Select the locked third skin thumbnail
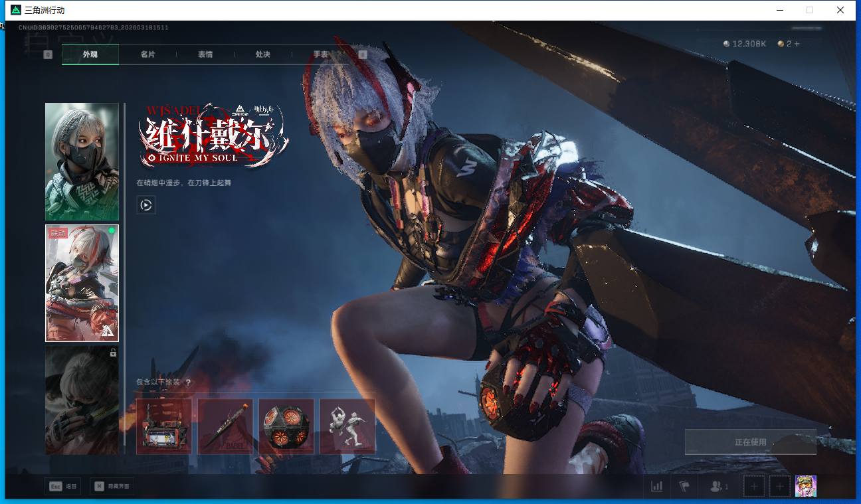This screenshot has width=861, height=504. (x=82, y=400)
